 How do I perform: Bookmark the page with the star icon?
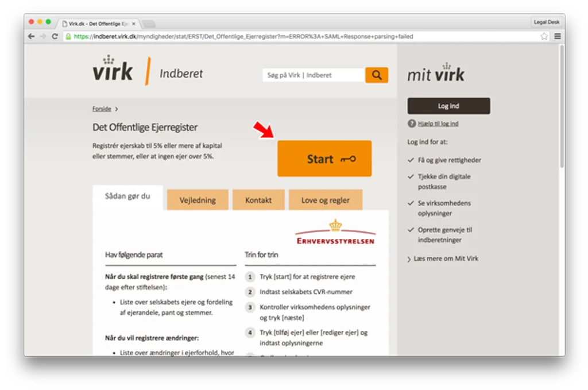(544, 36)
